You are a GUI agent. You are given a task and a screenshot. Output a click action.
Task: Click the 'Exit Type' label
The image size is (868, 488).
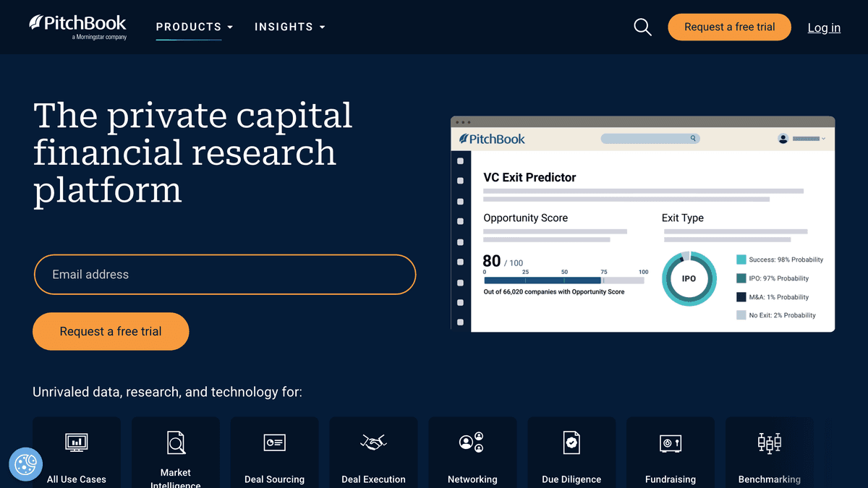[683, 218]
